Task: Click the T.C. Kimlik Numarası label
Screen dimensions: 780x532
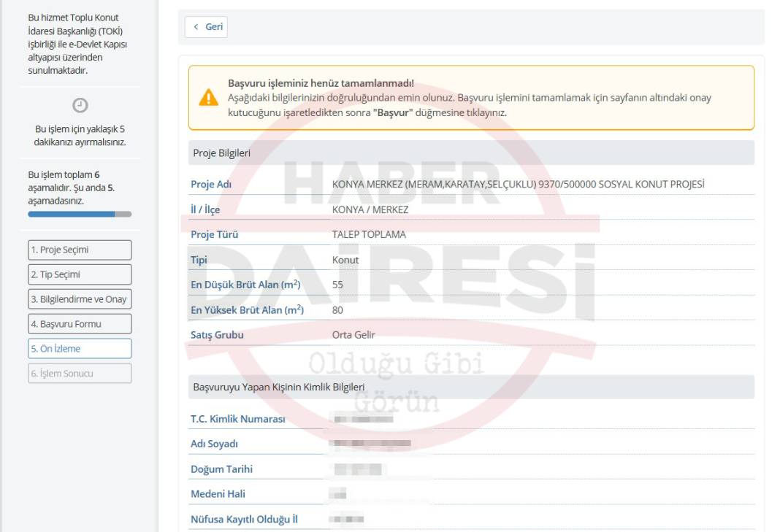Action: coord(237,419)
